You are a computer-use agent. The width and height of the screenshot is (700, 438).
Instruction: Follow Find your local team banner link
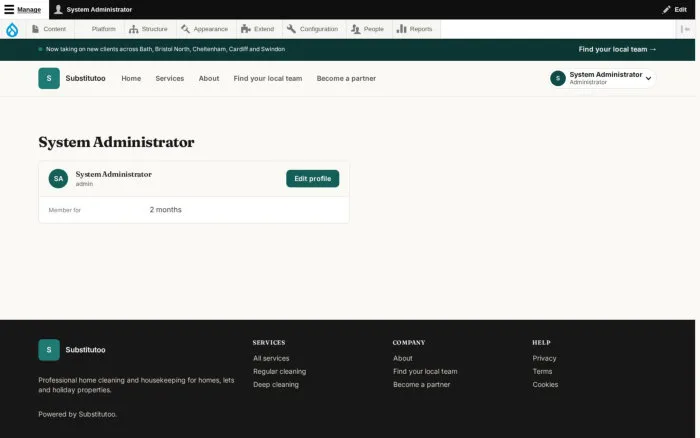617,50
